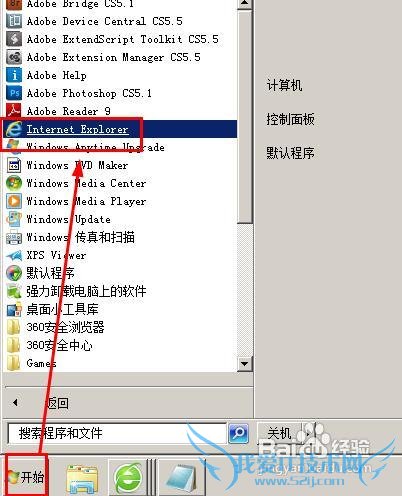Launch Windows DVD Maker icon
This screenshot has height=496, width=402.
[14, 165]
